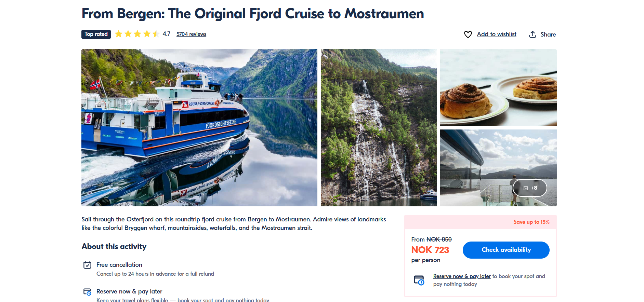644x302 pixels.
Task: Open the cinnamon buns photo
Action: (x=498, y=88)
